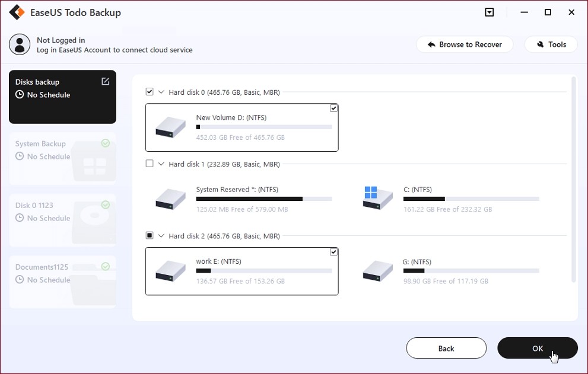Image resolution: width=588 pixels, height=374 pixels.
Task: Click the G: drive usage bar
Action: tap(471, 271)
